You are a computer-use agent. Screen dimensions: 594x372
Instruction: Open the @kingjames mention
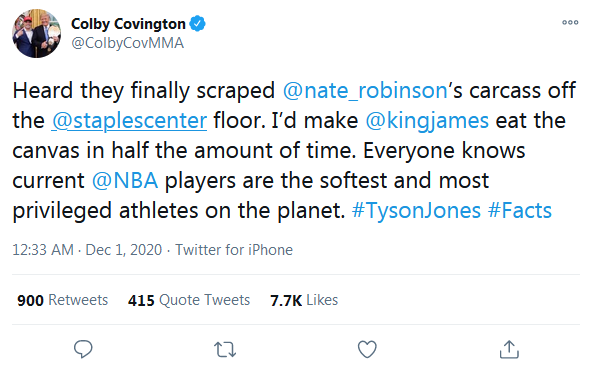coord(427,121)
